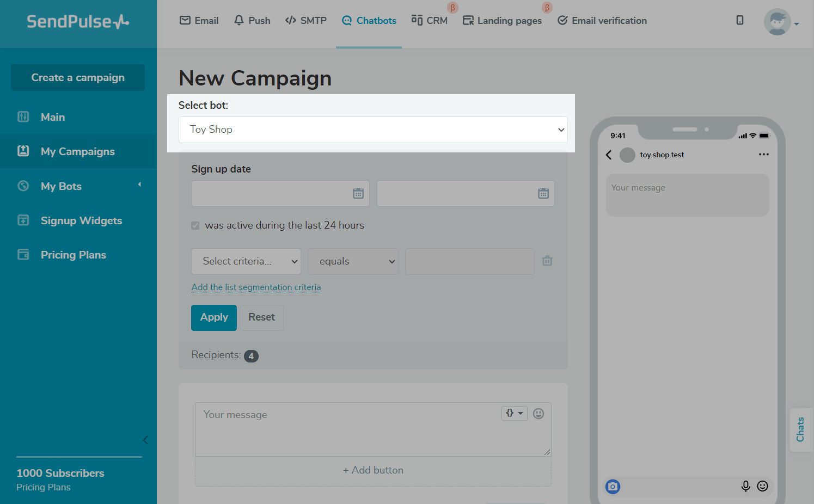Screen dimensions: 814x504
Task: Open My Campaigns in sidebar
Action: 78,151
